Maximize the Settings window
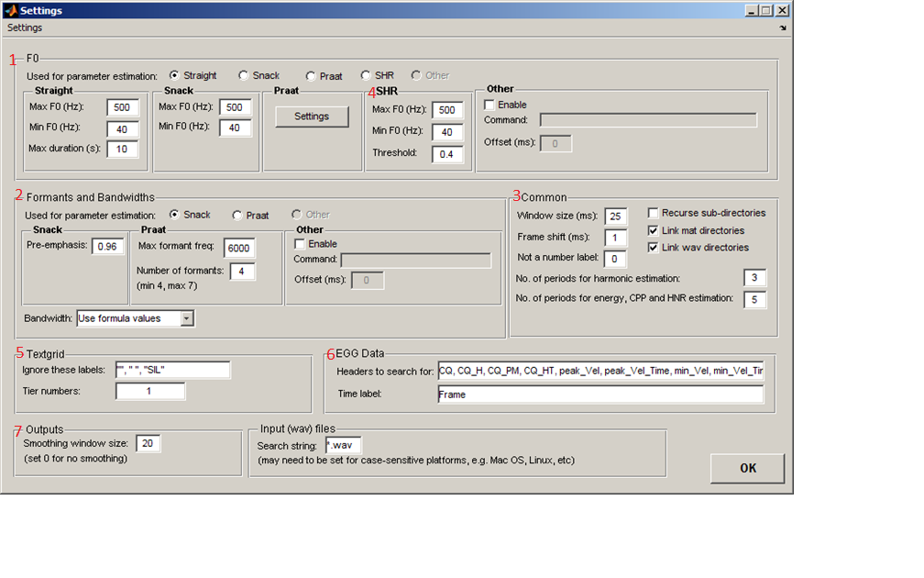This screenshot has width=924, height=578. point(765,10)
